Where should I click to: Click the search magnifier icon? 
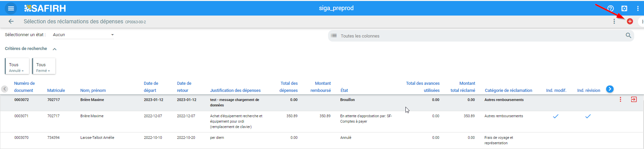[x=628, y=35]
